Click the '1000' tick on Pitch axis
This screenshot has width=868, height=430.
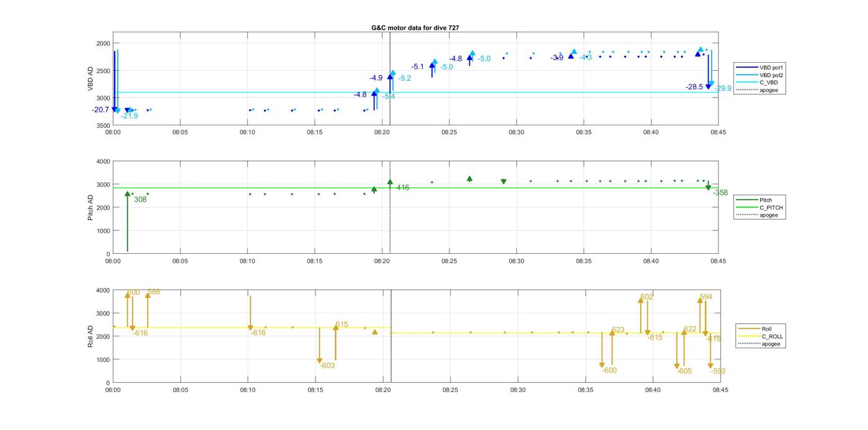tap(103, 231)
